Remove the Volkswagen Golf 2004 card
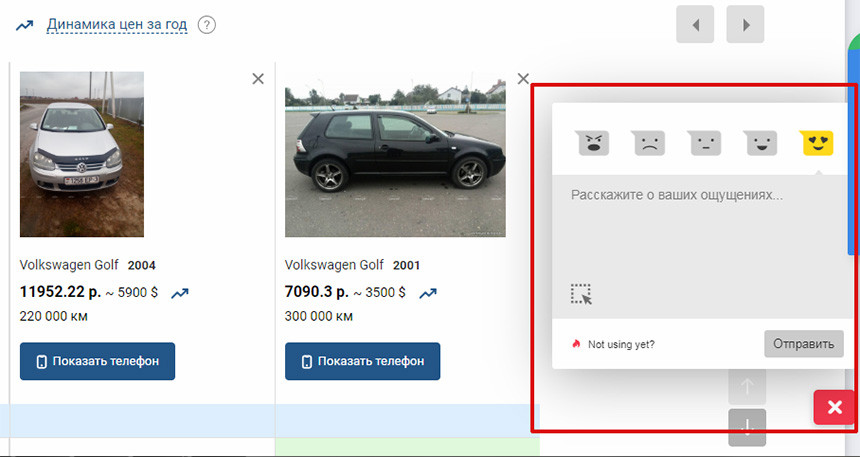This screenshot has width=860, height=457. tap(258, 79)
